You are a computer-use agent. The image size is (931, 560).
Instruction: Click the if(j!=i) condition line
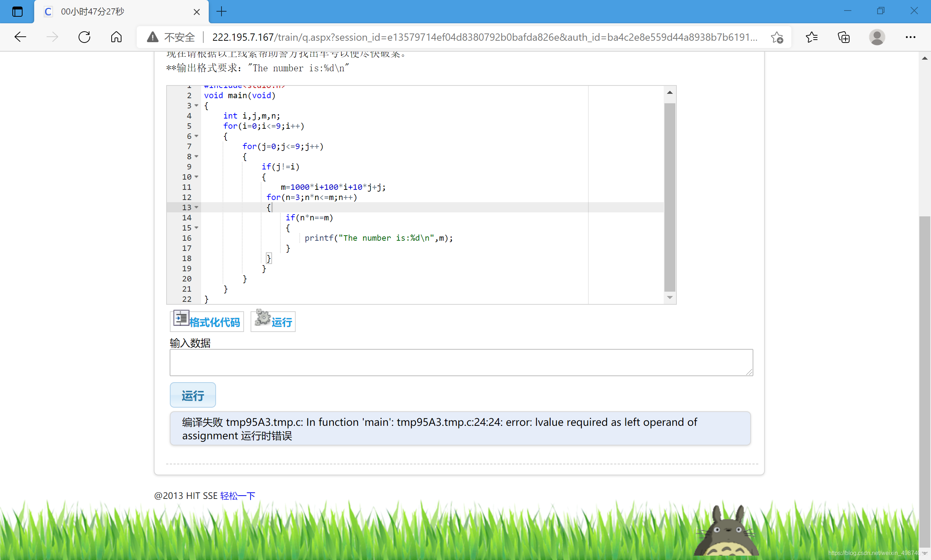[x=281, y=167]
